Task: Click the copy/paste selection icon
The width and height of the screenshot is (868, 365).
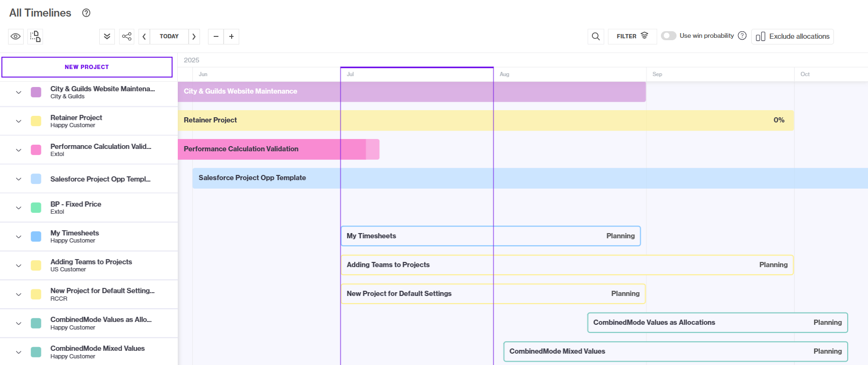Action: coord(35,36)
